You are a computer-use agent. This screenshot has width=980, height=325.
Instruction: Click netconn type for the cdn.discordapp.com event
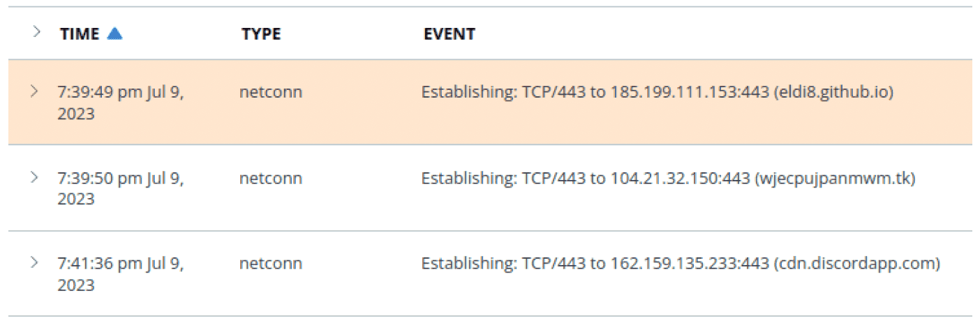[271, 264]
